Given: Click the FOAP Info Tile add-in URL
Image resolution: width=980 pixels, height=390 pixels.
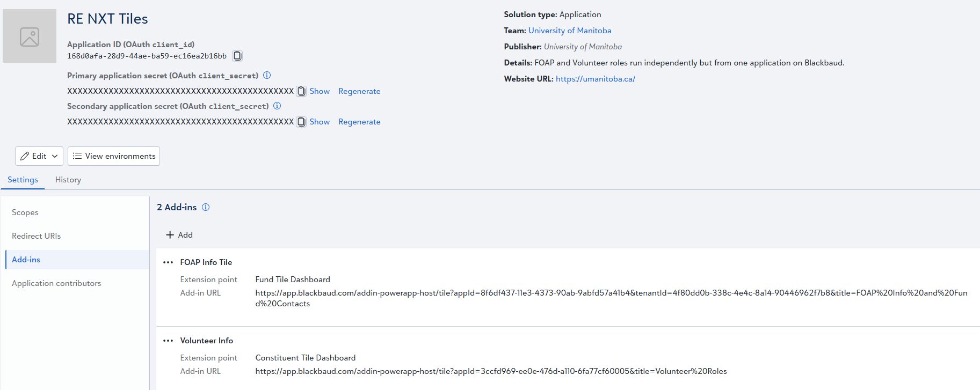Looking at the screenshot, I should 611,298.
